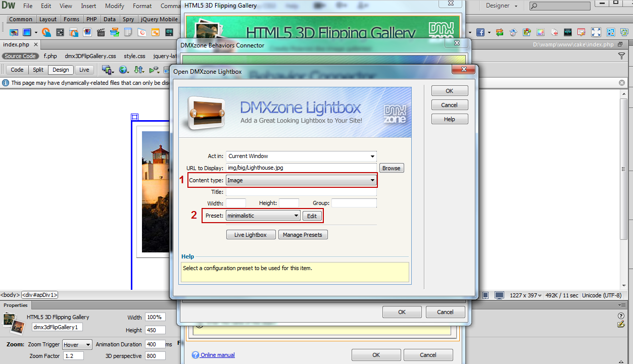
Task: Click the map pin image icon in toolbar
Action: 527,32
